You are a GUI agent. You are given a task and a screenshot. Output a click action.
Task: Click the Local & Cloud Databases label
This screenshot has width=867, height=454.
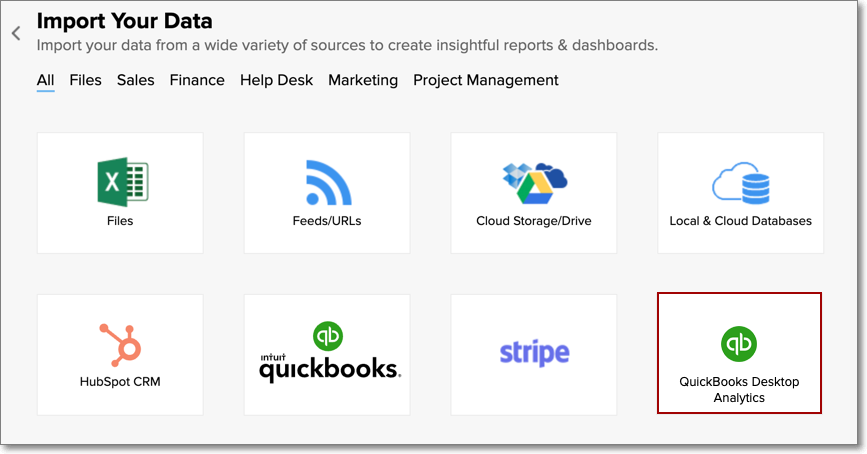(740, 221)
